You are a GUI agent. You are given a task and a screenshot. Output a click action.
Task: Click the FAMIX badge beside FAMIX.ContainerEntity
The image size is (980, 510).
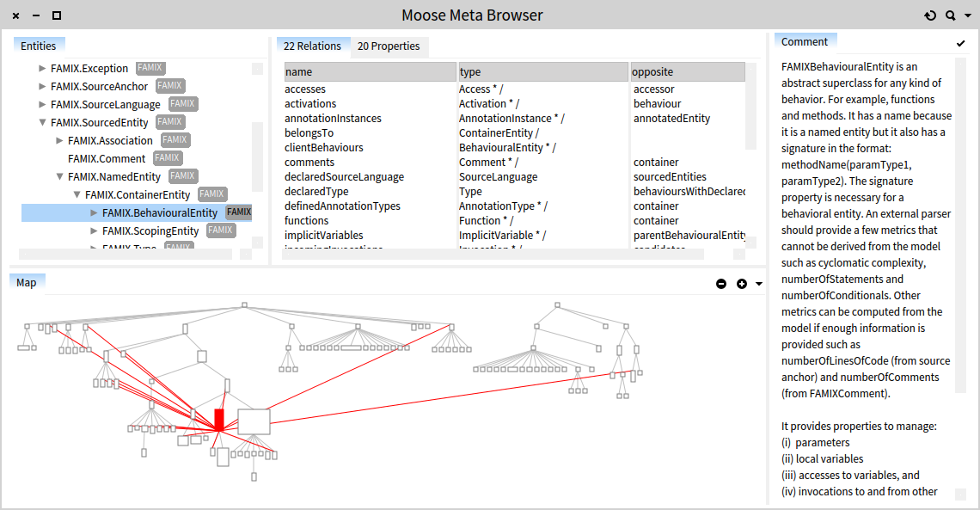(x=211, y=194)
